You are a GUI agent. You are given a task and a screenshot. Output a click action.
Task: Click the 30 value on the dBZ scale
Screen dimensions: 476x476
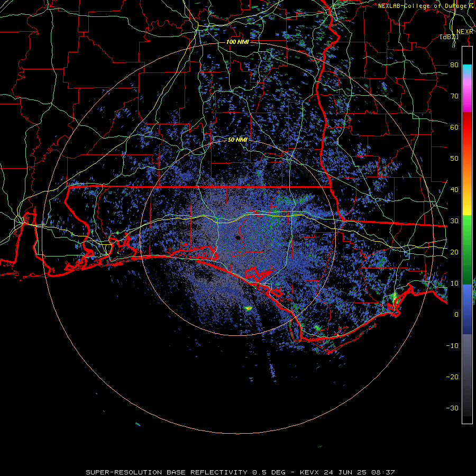point(454,221)
